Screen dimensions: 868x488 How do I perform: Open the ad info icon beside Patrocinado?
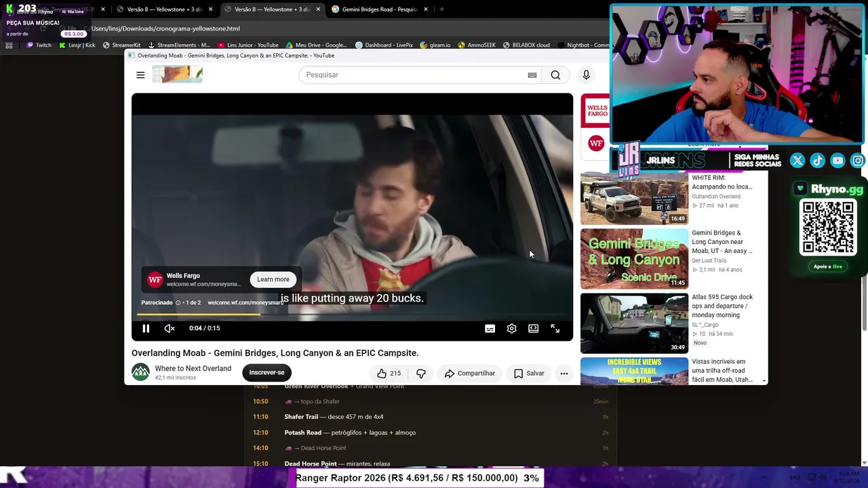[178, 302]
